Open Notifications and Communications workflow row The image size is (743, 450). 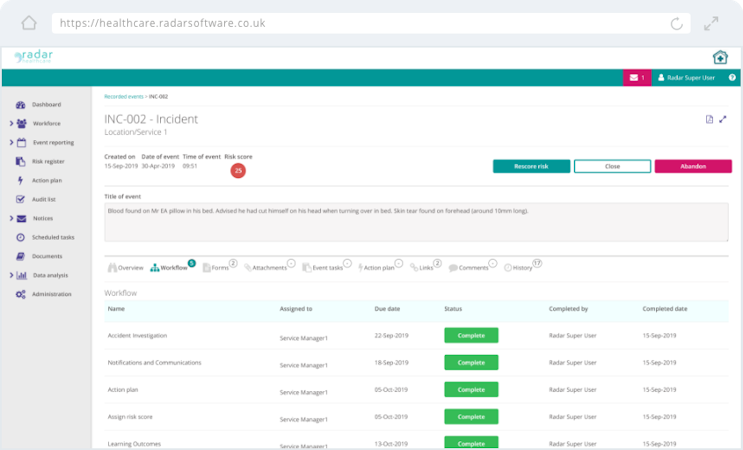(x=416, y=363)
